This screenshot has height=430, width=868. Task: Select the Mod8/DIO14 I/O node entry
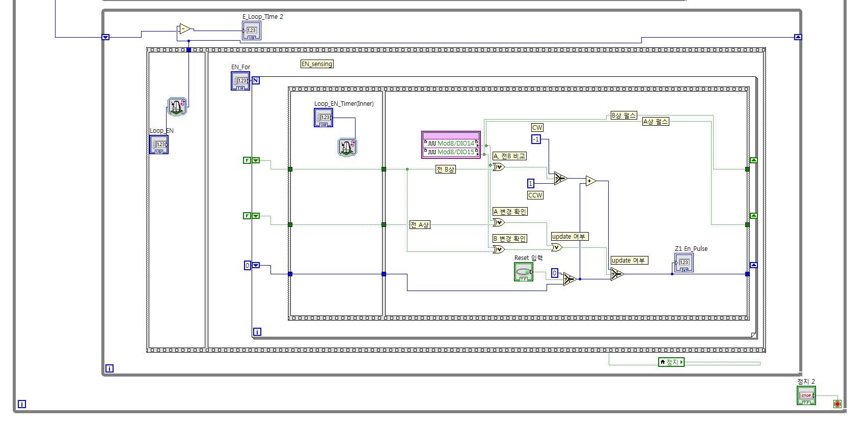(x=451, y=144)
